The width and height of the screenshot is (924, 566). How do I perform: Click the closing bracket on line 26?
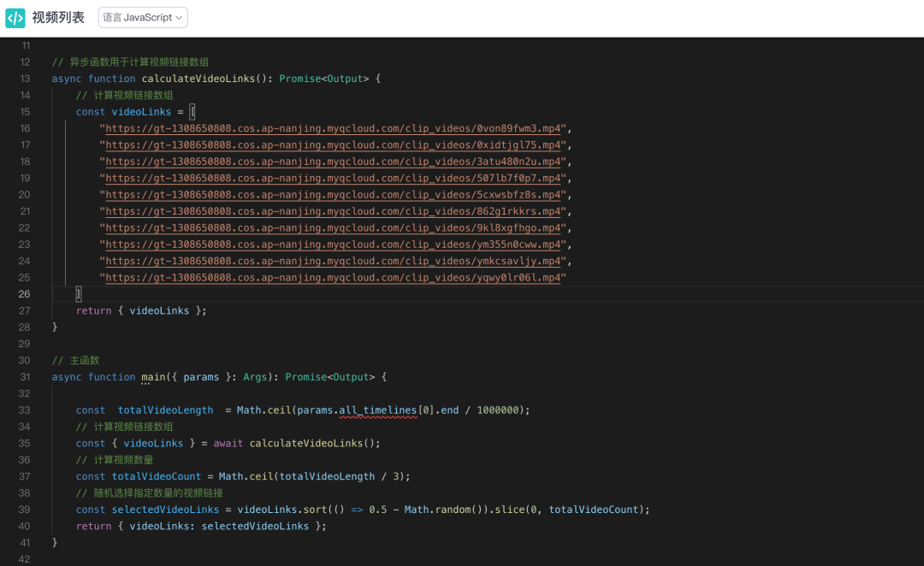(x=79, y=294)
